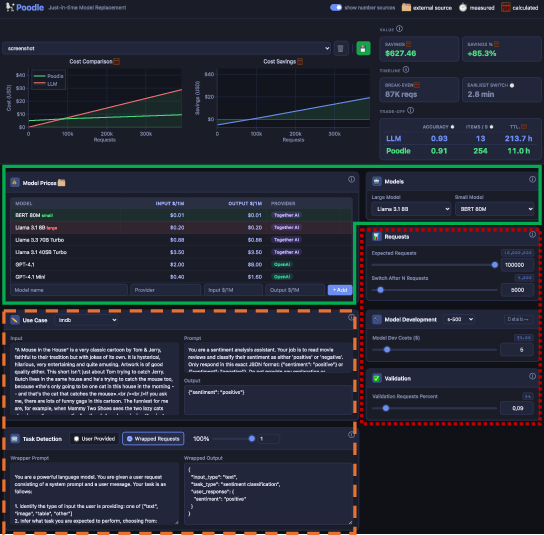Click the Expected Requests slider handle
544x535 pixels.
[x=495, y=265]
